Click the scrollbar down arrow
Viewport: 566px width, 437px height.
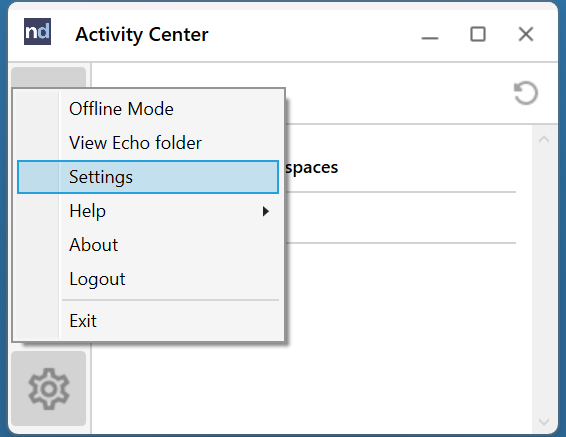544,421
